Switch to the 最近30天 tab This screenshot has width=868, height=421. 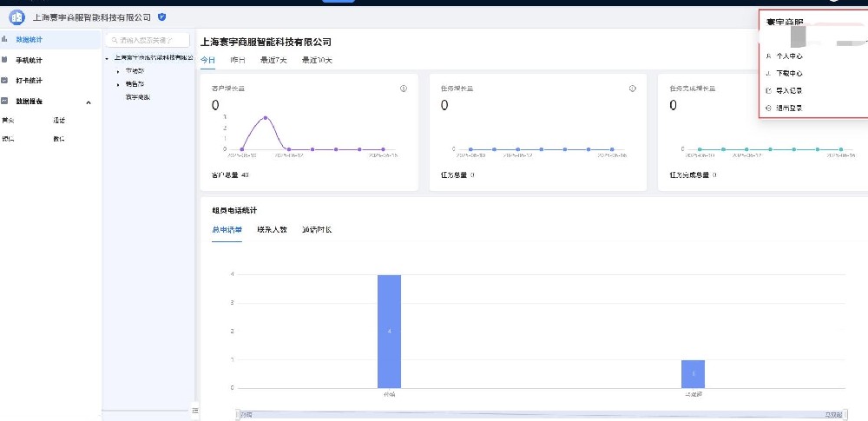[x=317, y=60]
